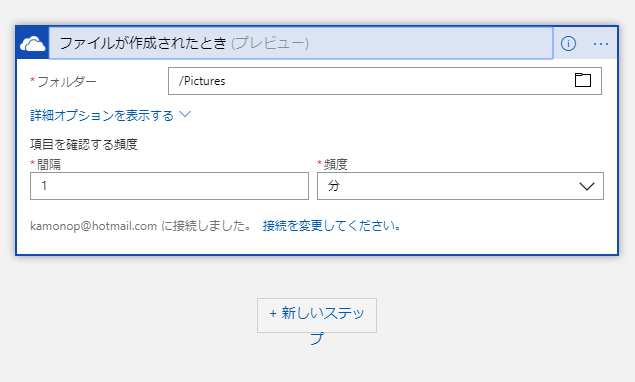Click the 間隔 label above the interval field
The height and width of the screenshot is (382, 635).
tap(49, 164)
